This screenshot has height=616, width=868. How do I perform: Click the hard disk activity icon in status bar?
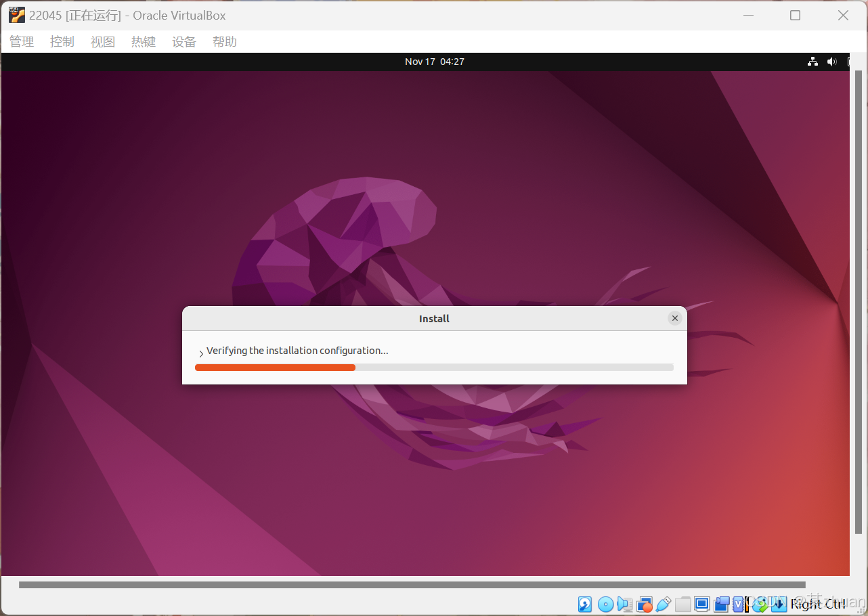585,604
